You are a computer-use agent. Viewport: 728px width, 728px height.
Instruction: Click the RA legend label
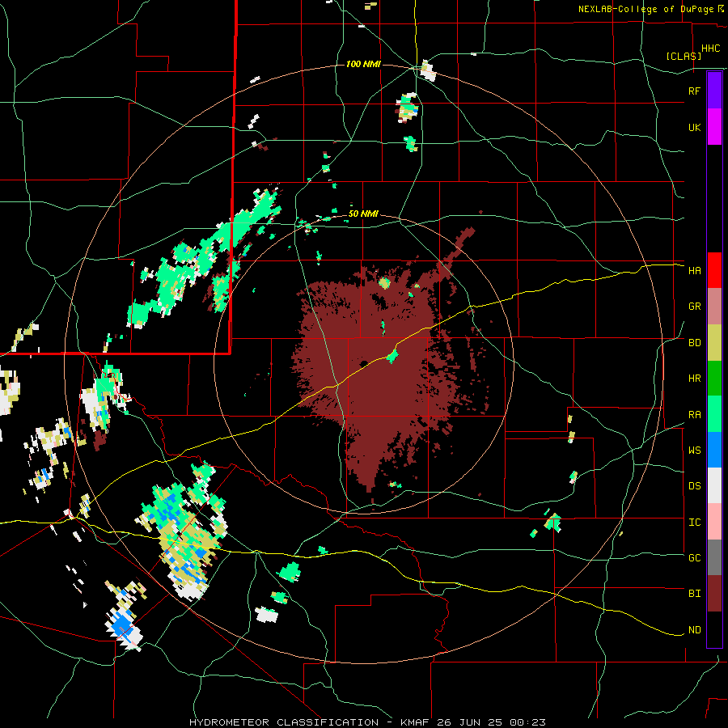pyautogui.click(x=694, y=415)
